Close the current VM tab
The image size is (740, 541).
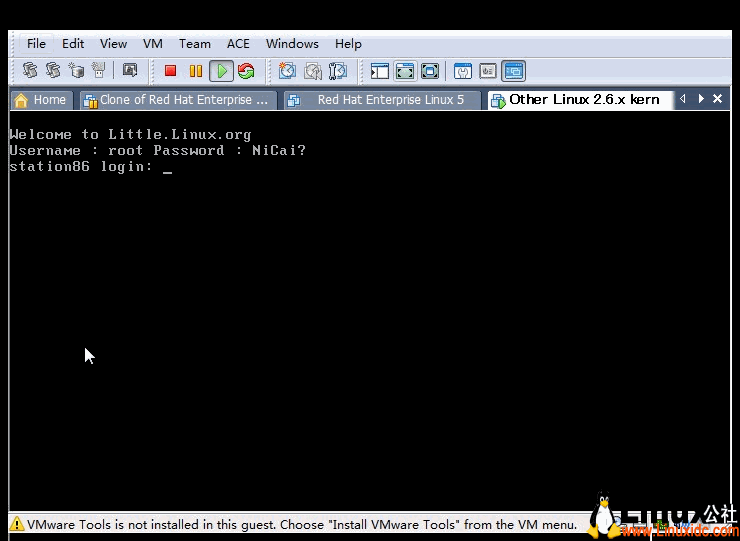click(x=718, y=99)
